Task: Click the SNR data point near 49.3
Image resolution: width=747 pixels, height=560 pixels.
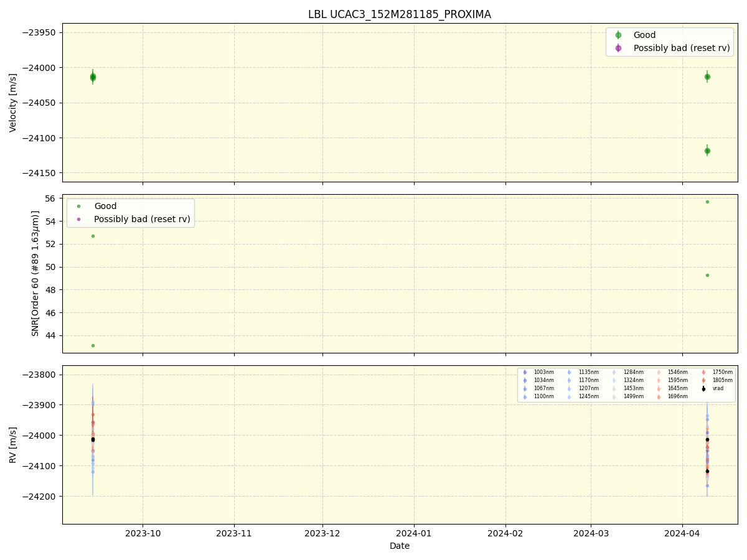Action: [x=707, y=275]
